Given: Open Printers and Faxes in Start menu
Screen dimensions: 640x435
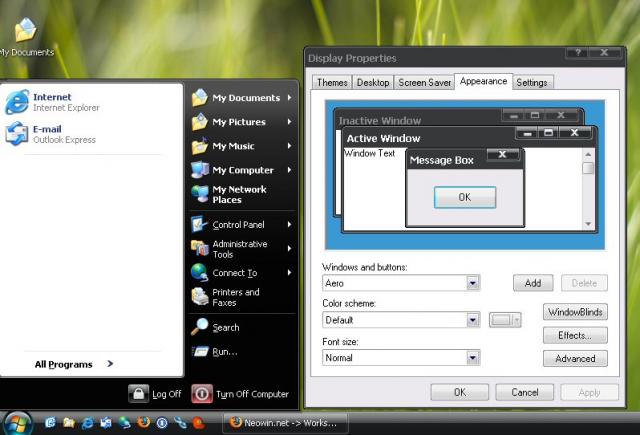Looking at the screenshot, I should 242,297.
